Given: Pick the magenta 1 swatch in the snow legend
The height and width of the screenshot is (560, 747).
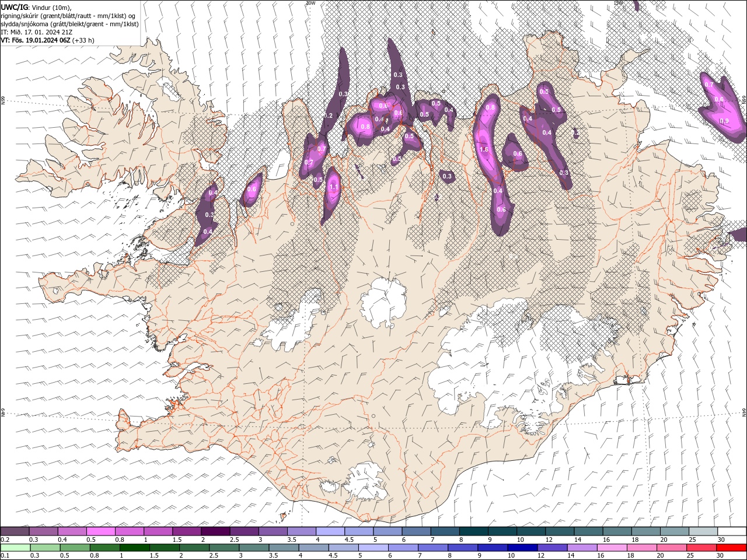Looking at the screenshot, I should click(158, 531).
